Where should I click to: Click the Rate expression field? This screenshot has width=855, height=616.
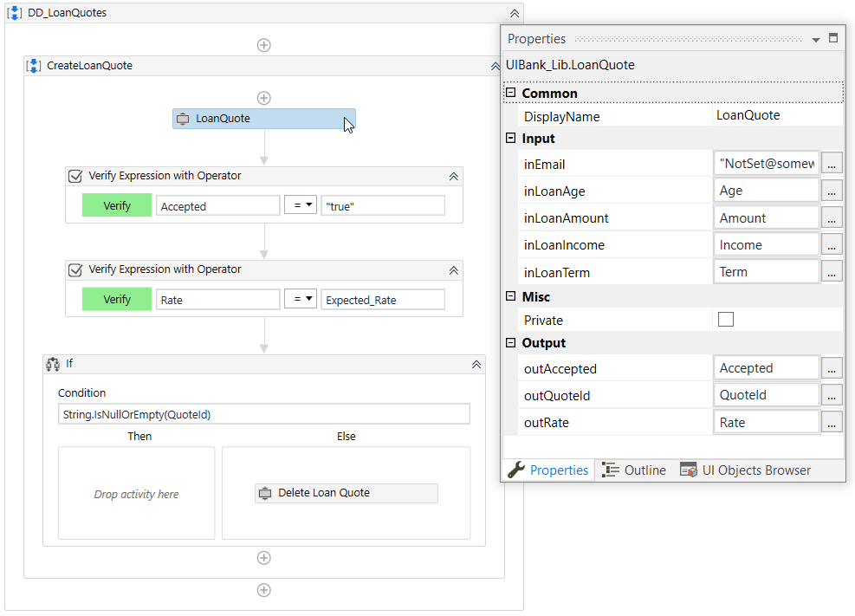pos(218,300)
